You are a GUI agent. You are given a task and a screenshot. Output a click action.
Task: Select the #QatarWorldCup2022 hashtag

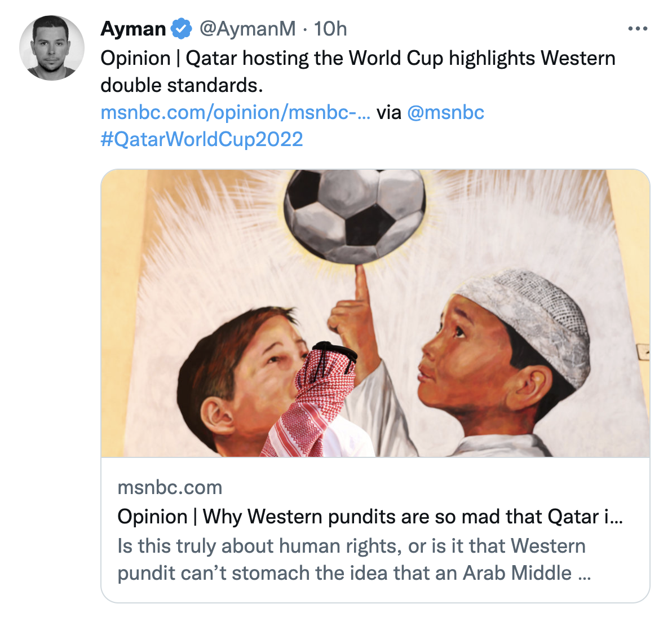click(202, 139)
